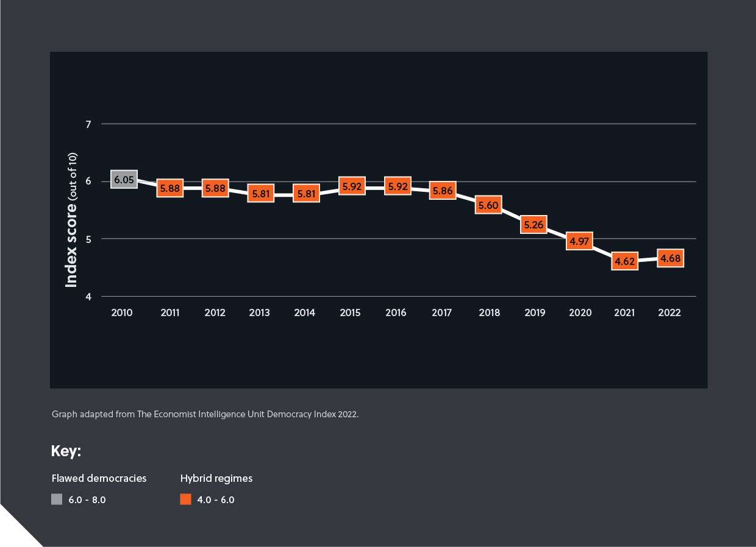
Task: Click the Key heading above the legend
Action: pos(66,451)
